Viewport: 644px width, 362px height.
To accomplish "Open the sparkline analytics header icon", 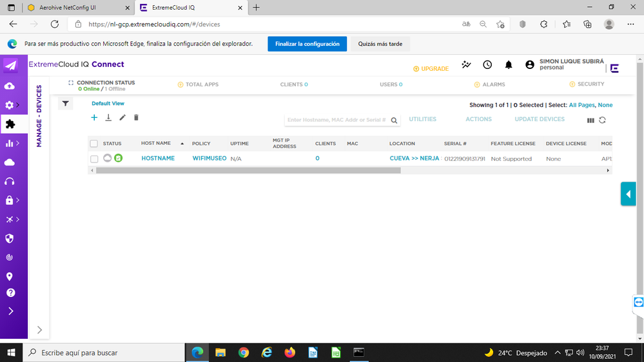I will (466, 65).
